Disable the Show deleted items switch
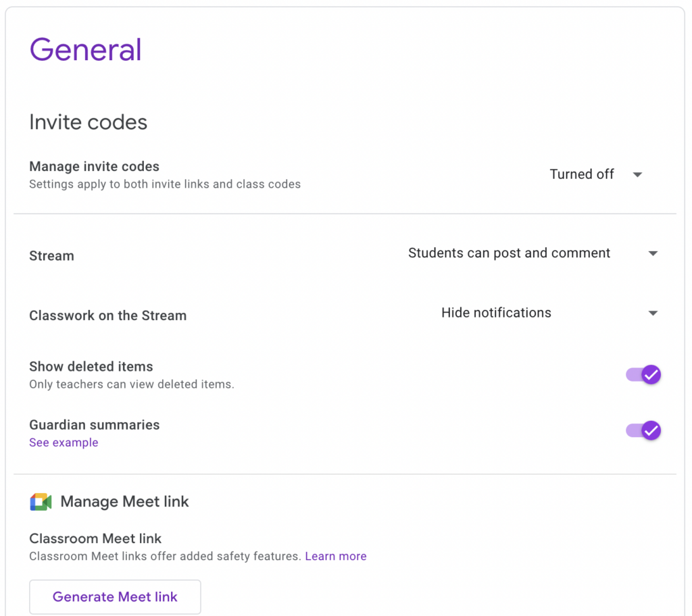Viewport: 692px width, 616px height. [x=643, y=374]
